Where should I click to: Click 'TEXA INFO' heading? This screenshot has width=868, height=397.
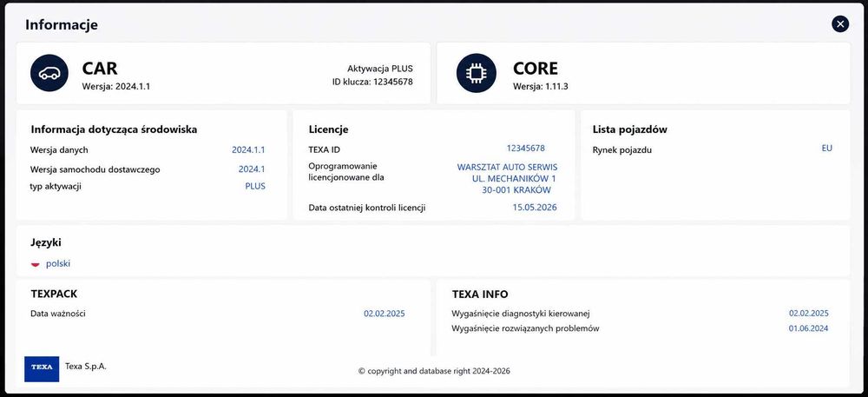point(479,294)
